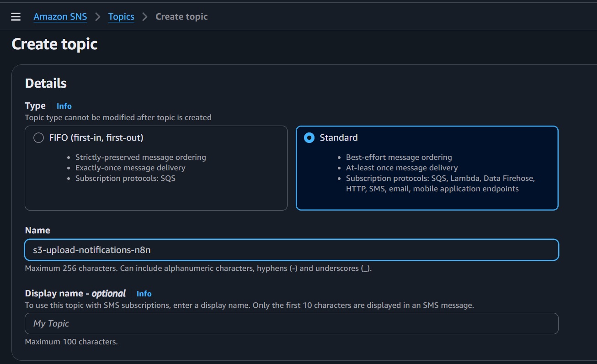Viewport: 597px width, 364px height.
Task: Click 'Maximum 100 characters.' helper text
Action: 71,342
